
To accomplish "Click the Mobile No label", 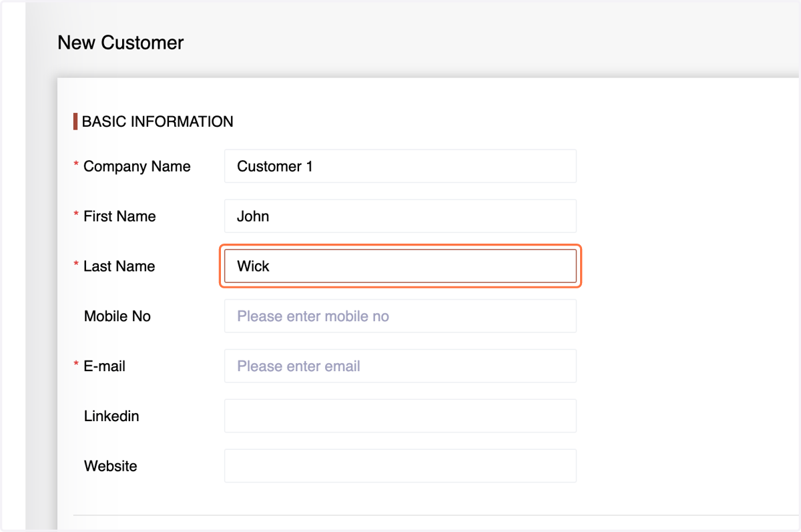I will click(x=117, y=316).
